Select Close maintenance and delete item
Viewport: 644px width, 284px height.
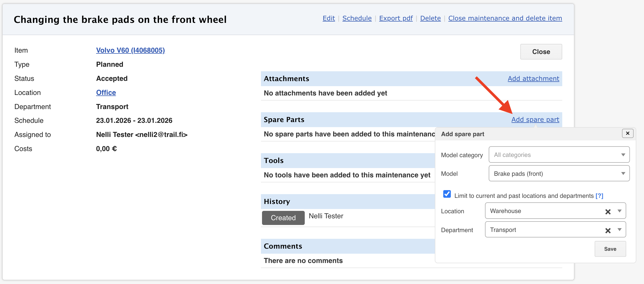coord(505,18)
